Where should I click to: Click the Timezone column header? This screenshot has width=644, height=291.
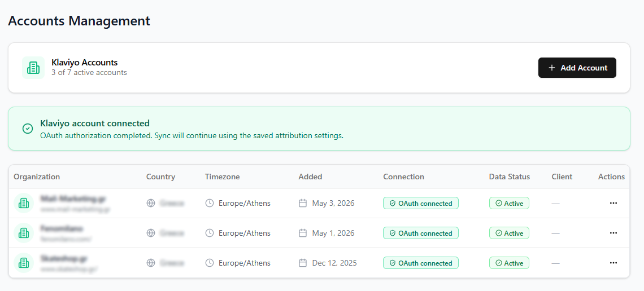[x=222, y=177]
